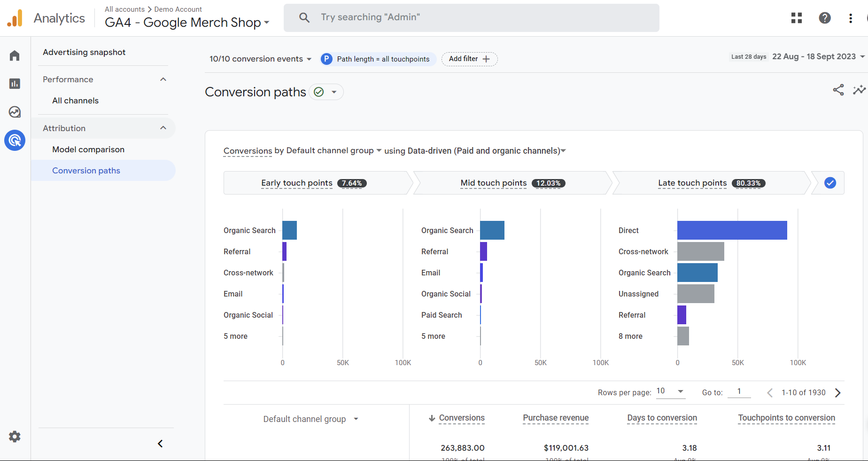Open 10/10 conversion events dropdown
Viewport: 868px width, 461px height.
pyautogui.click(x=261, y=59)
